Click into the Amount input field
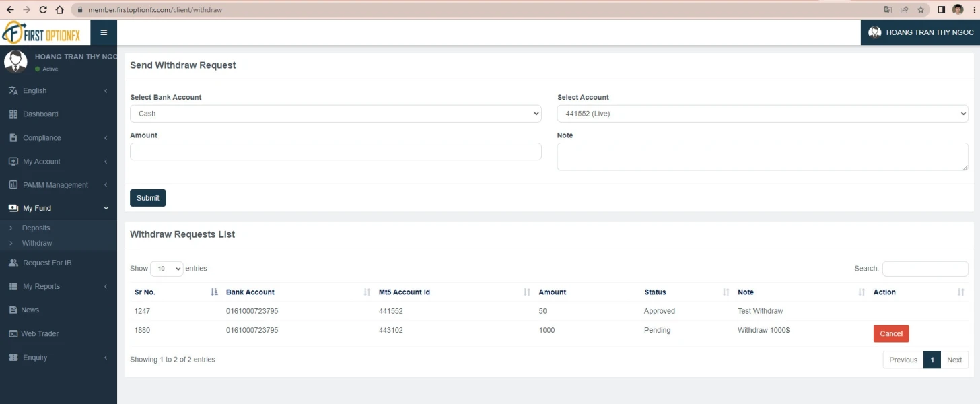The image size is (980, 404). coord(335,151)
